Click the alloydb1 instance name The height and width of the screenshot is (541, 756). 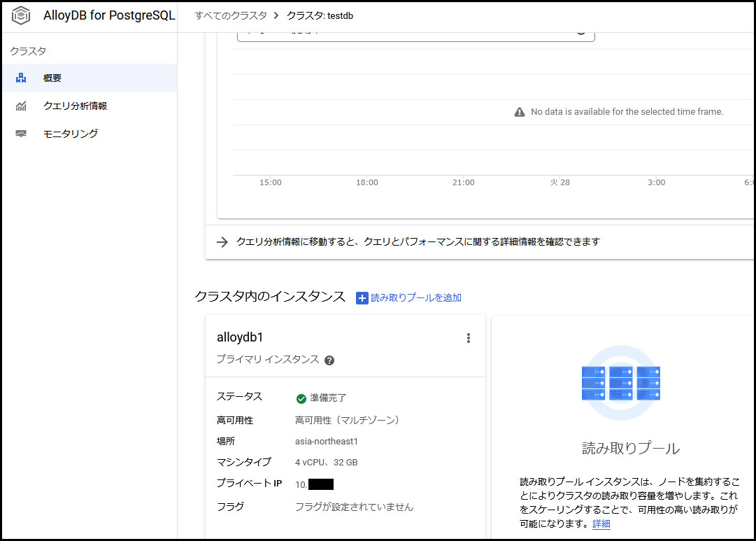pyautogui.click(x=240, y=337)
